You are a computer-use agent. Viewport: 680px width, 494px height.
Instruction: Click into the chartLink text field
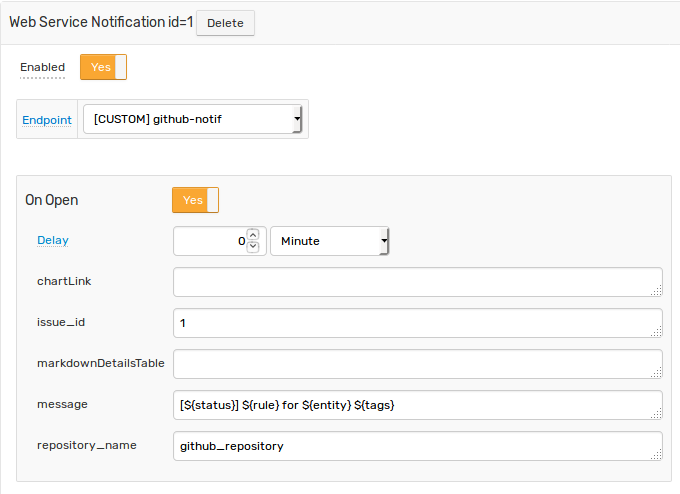point(418,282)
